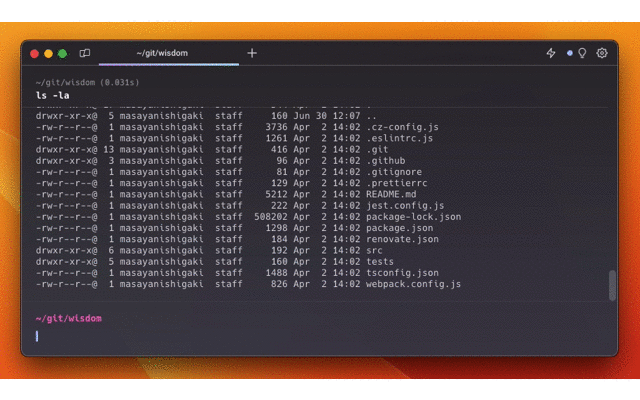Click the terminal output scrollbar thumb
Image resolution: width=640 pixels, height=400 pixels.
612,285
